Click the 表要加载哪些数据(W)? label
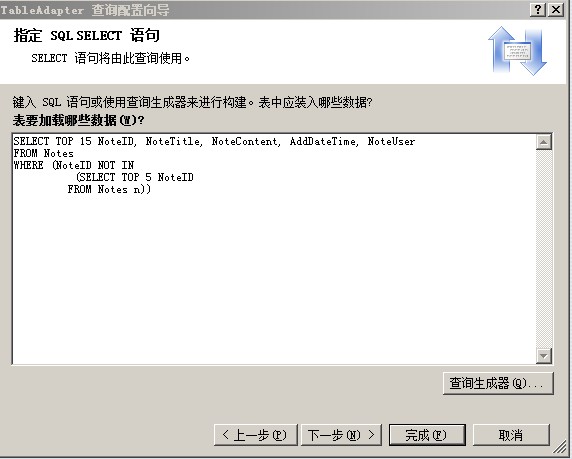 pos(78,120)
